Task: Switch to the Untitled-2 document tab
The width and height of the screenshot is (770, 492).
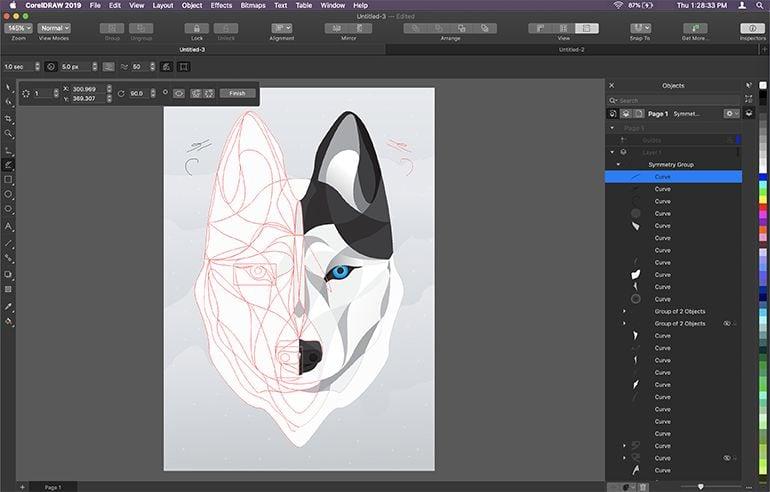Action: [x=572, y=48]
